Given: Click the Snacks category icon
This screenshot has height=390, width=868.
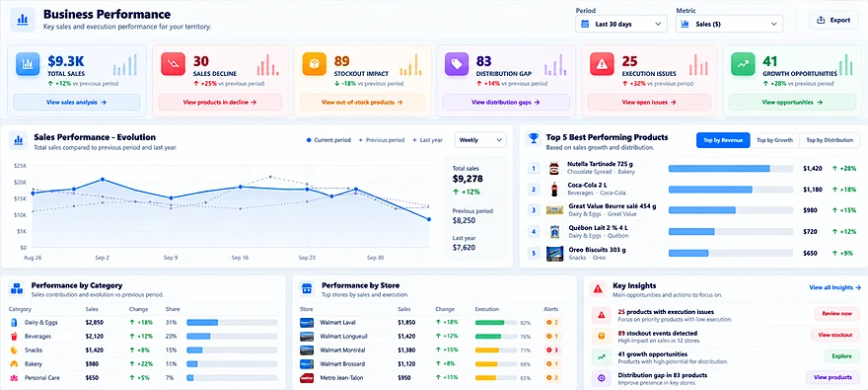Looking at the screenshot, I should tap(14, 351).
